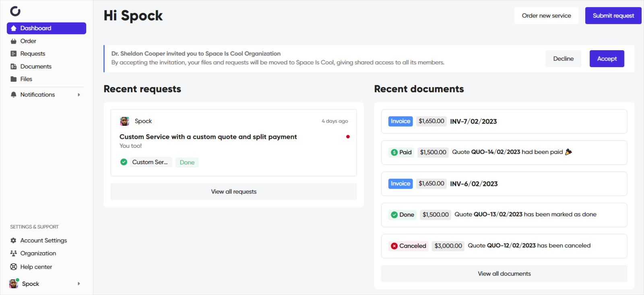The image size is (644, 295).
Task: Click the app logo in the sidebar
Action: point(15,11)
